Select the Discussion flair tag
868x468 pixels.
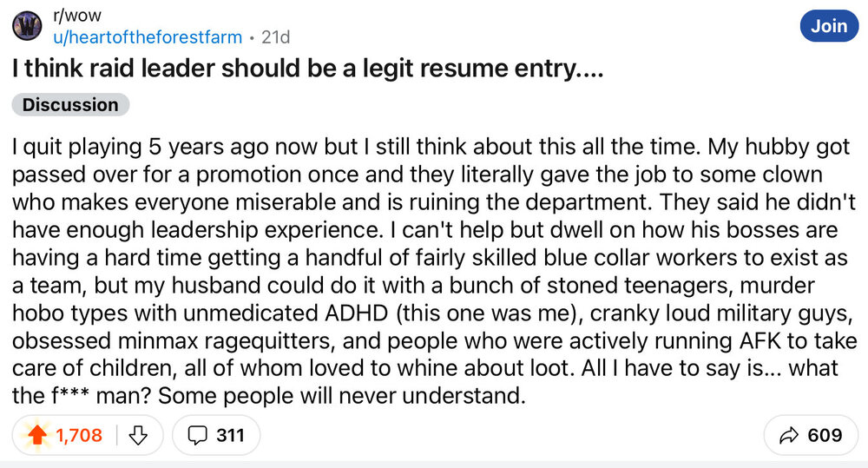tap(70, 105)
